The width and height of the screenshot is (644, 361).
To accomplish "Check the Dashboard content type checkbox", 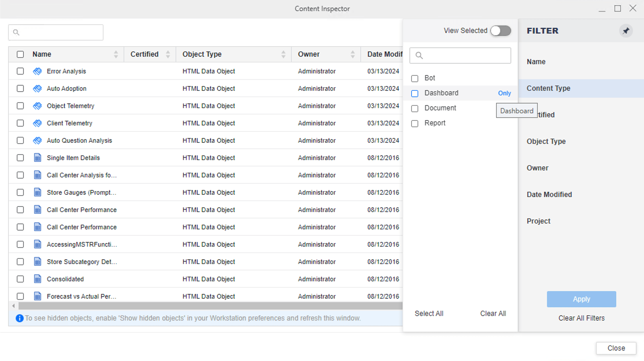I will (x=415, y=94).
